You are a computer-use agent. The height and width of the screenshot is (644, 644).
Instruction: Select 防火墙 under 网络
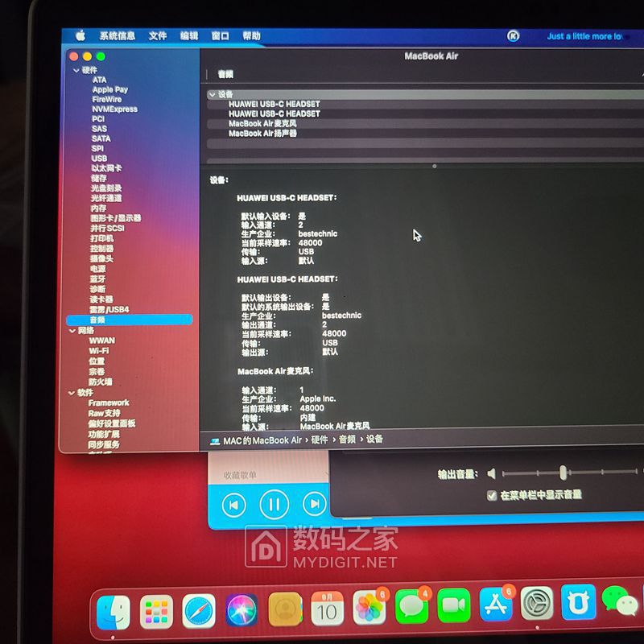(100, 382)
